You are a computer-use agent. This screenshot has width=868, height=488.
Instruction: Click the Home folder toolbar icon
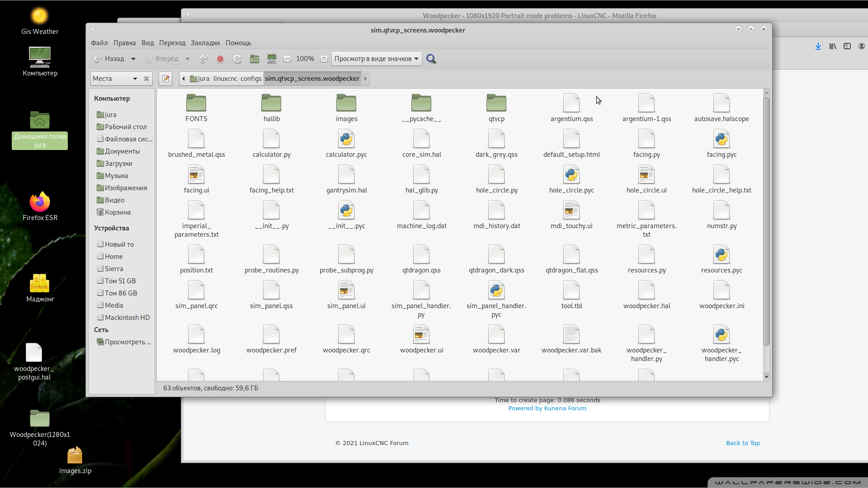tap(255, 59)
